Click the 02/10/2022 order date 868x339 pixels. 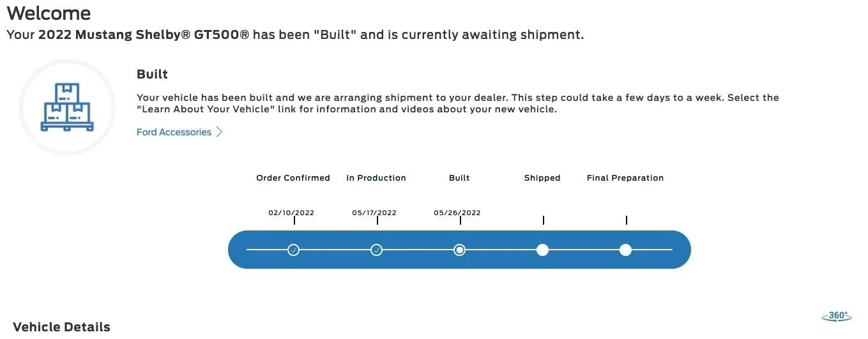tap(291, 213)
